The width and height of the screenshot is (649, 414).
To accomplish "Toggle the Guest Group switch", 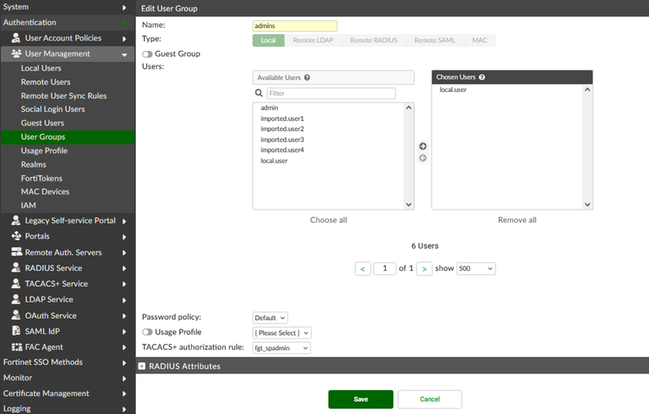I will coord(147,54).
